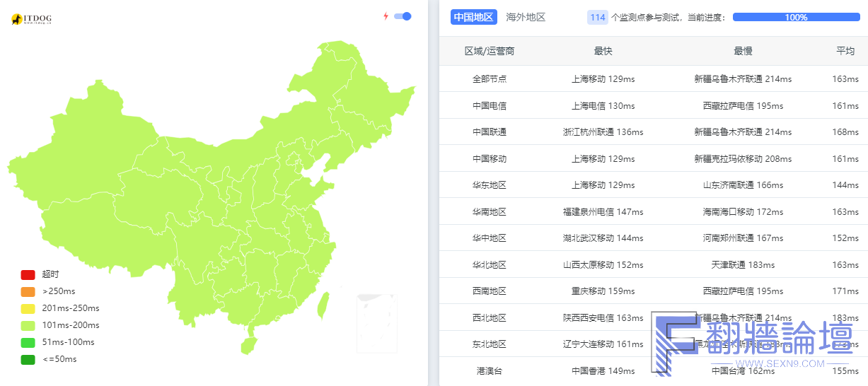Sort by the 最快 column header
868x386 pixels.
point(603,51)
